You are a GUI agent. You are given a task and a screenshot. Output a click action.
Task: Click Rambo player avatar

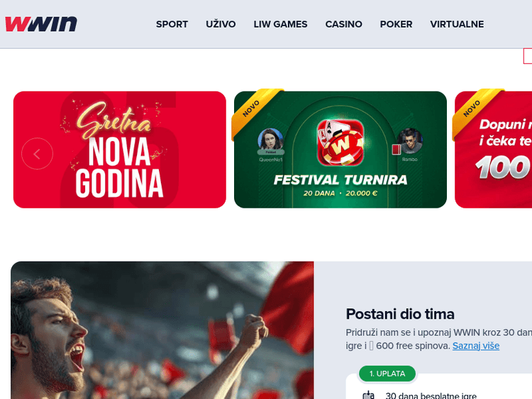tap(409, 141)
